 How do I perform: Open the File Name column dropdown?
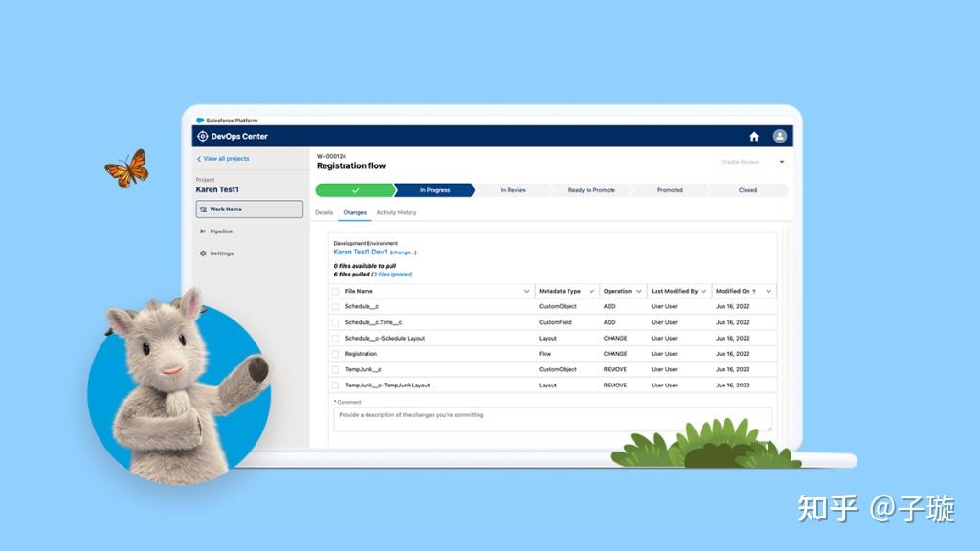tap(526, 290)
